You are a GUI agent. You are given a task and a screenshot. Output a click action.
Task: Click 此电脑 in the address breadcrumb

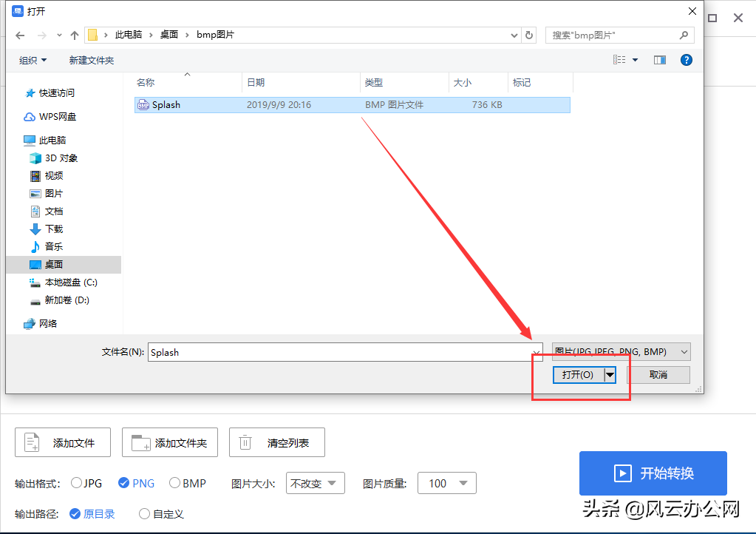pos(129,35)
